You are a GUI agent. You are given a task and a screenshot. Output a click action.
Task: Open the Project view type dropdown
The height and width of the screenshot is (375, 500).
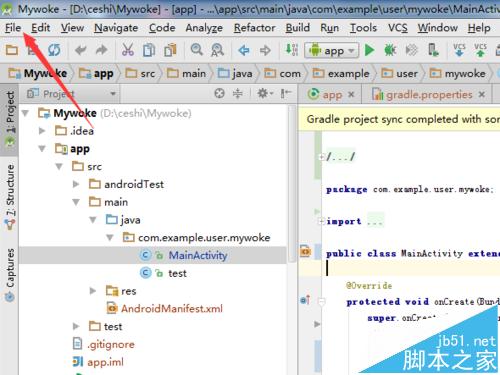pyautogui.click(x=71, y=94)
